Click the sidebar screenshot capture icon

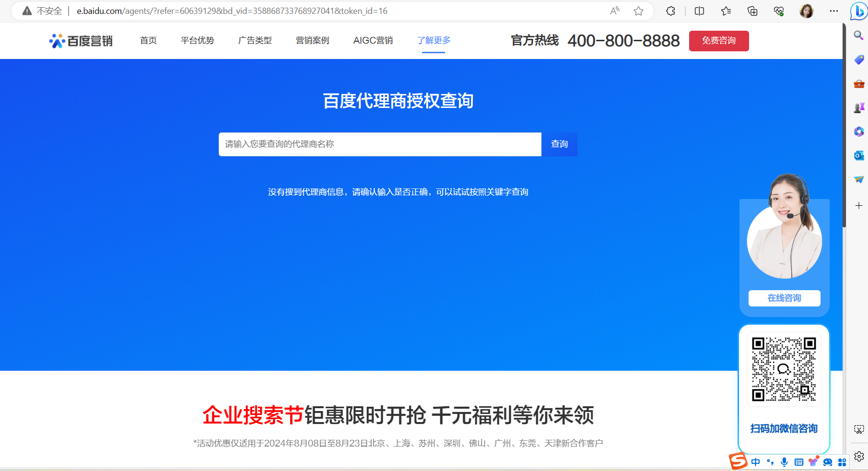click(x=858, y=429)
